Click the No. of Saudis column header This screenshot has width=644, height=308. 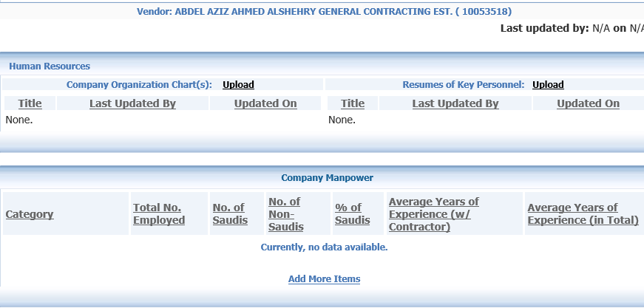[230, 214]
